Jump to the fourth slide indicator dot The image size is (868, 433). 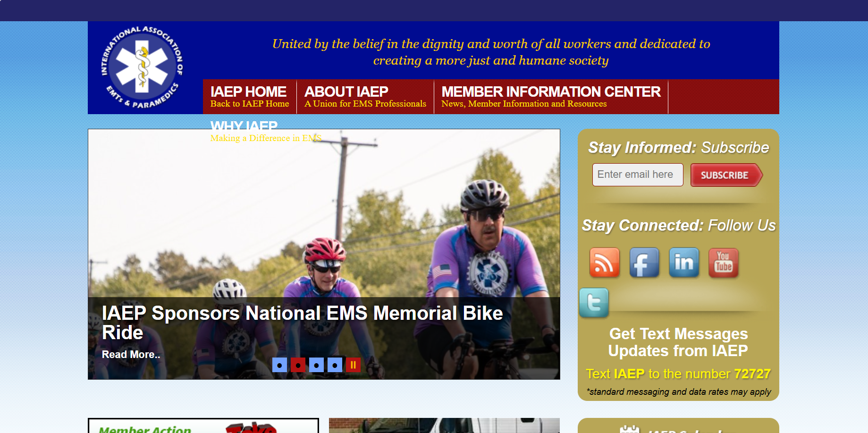335,365
